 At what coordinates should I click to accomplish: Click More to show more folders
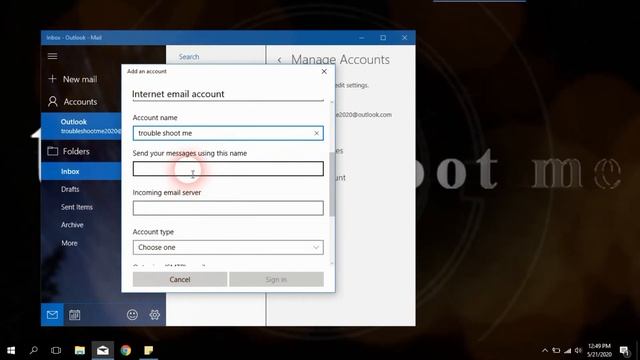tap(69, 243)
